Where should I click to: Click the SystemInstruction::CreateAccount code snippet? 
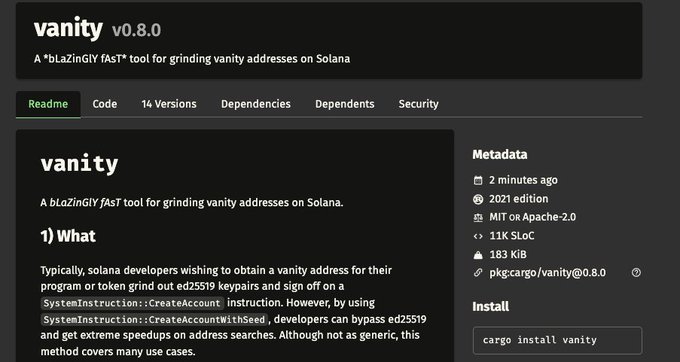[132, 303]
